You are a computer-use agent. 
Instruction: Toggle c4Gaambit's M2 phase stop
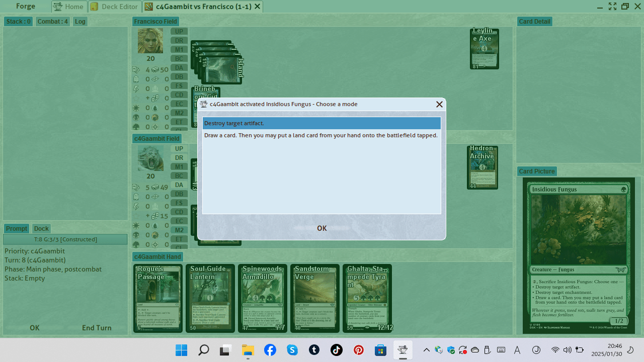(179, 230)
